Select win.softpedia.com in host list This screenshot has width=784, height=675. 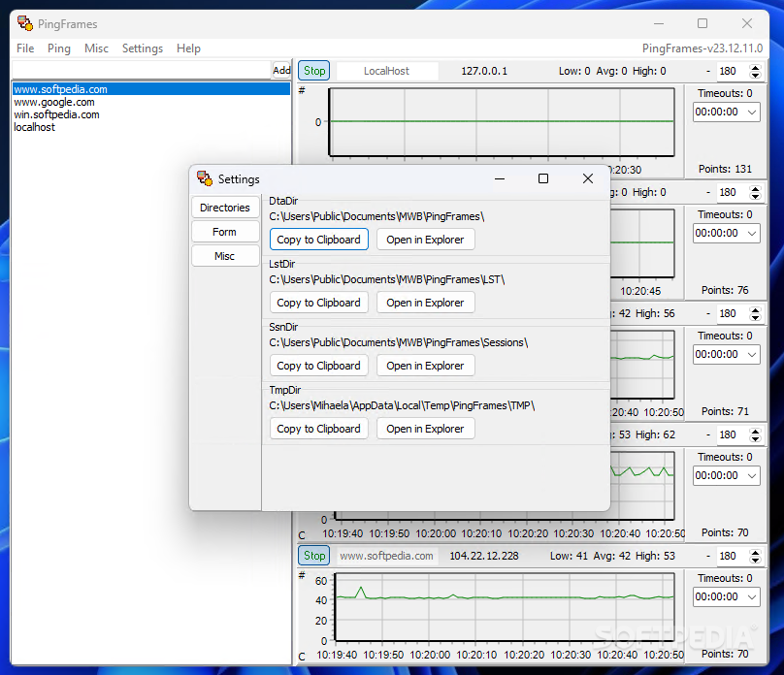(x=150, y=114)
